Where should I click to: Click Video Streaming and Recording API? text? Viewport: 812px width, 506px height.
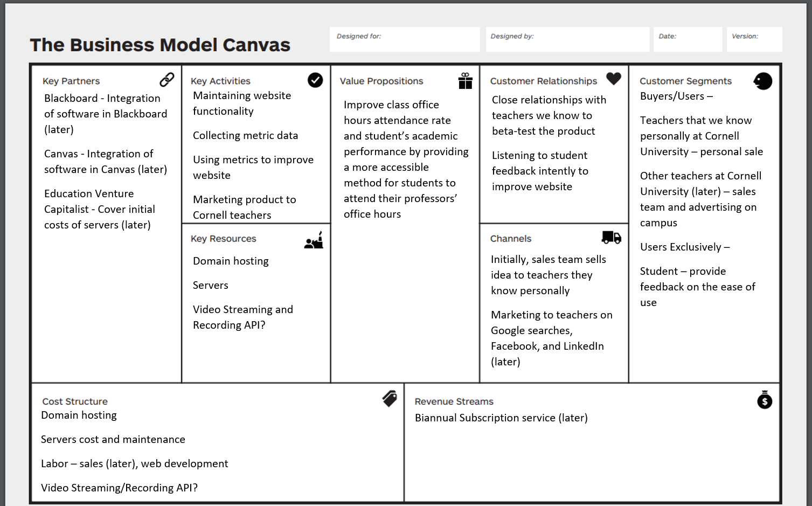point(243,317)
